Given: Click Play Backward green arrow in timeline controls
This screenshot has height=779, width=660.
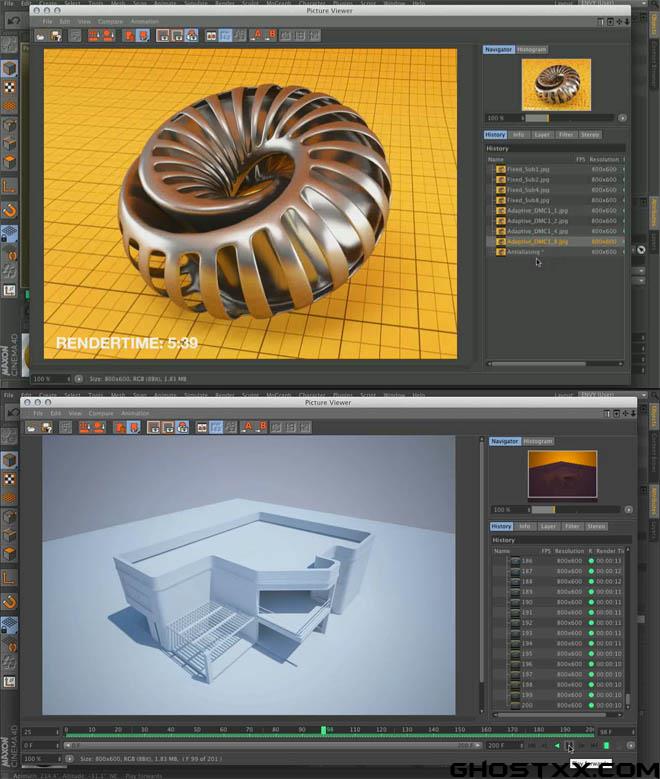Looking at the screenshot, I should pyautogui.click(x=557, y=746).
